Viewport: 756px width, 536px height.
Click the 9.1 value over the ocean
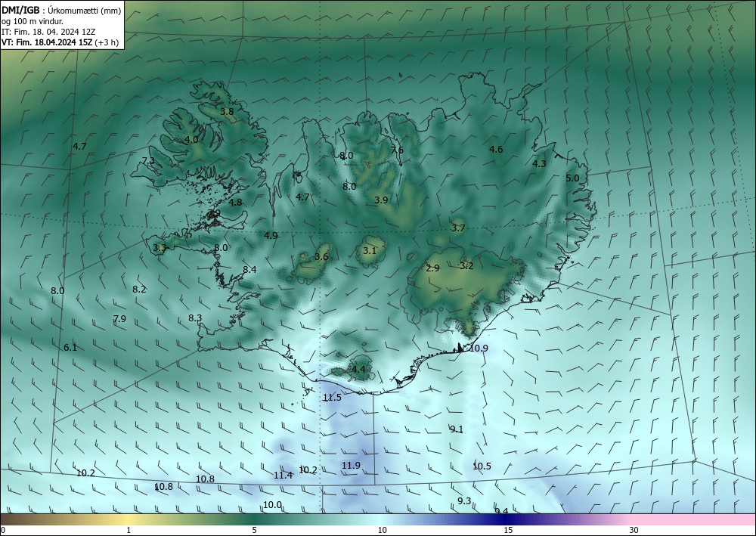(457, 429)
